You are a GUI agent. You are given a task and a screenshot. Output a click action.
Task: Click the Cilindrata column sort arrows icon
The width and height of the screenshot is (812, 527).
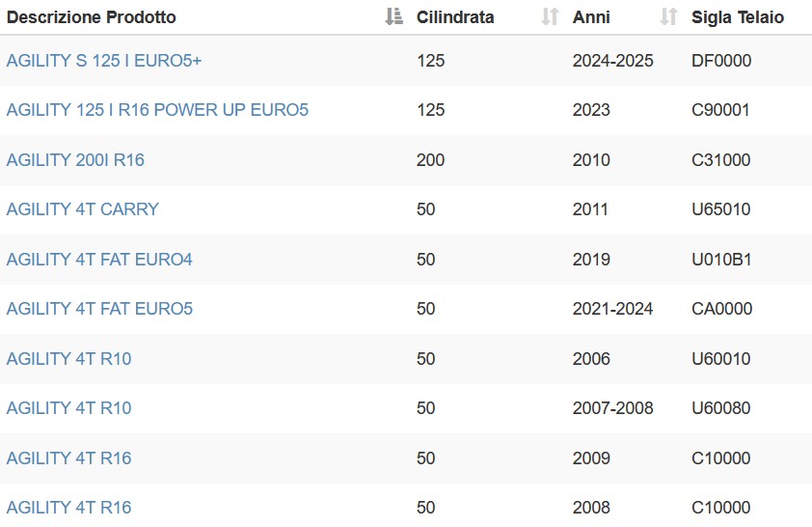click(x=550, y=16)
